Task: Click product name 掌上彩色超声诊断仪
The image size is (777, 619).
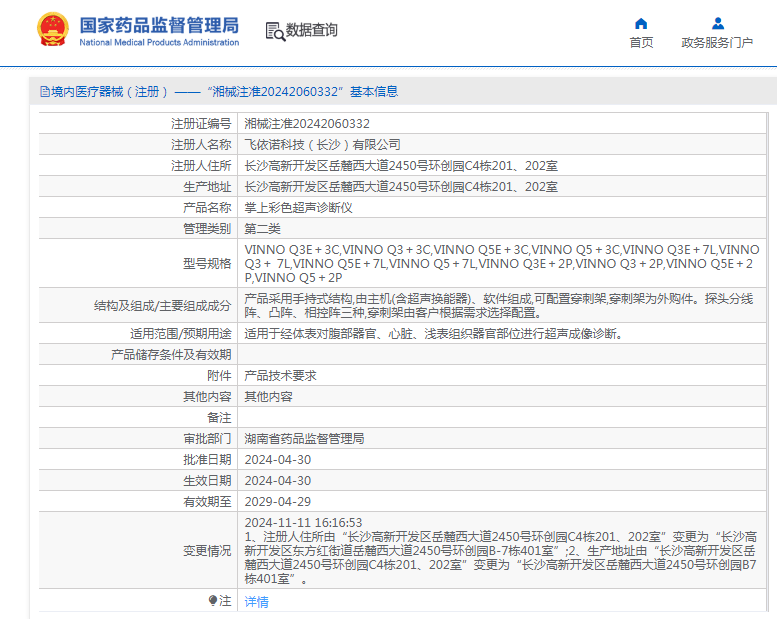Action: 299,208
